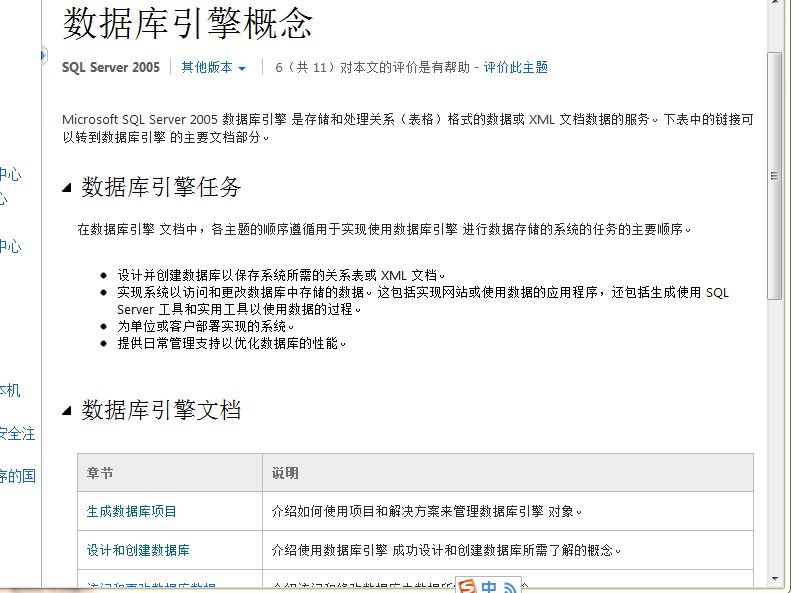Click the Sogou toolbar feed icon
Viewport: 798px width, 593px height.
[x=510, y=588]
